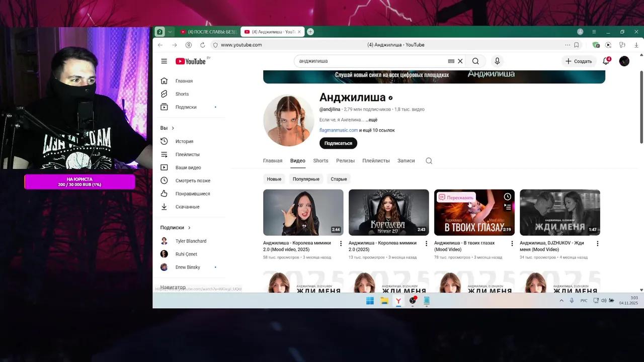Click the Анджилиша channel avatar

pyautogui.click(x=288, y=121)
